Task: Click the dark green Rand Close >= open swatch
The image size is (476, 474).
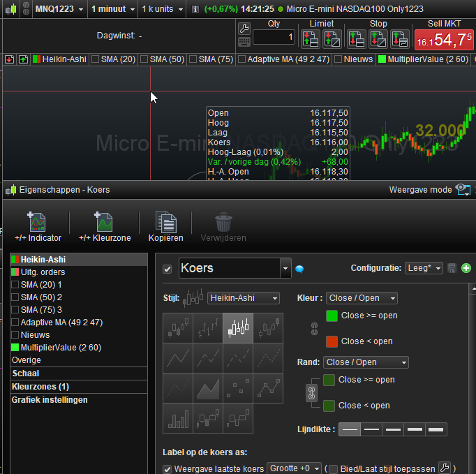Action: coord(329,380)
